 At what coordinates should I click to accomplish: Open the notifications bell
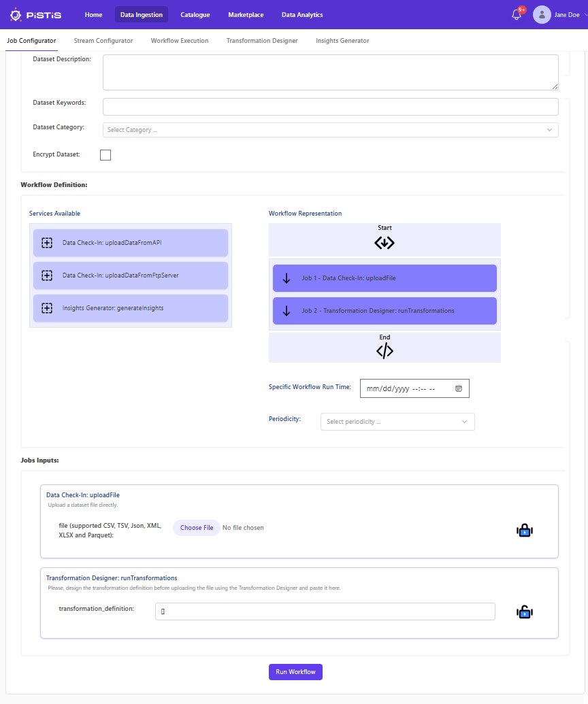click(x=517, y=15)
